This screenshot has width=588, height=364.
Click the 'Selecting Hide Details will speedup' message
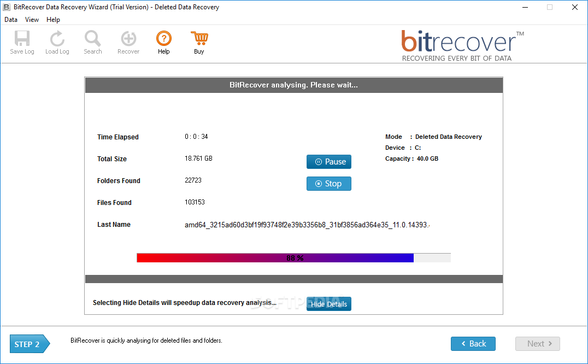coord(185,303)
